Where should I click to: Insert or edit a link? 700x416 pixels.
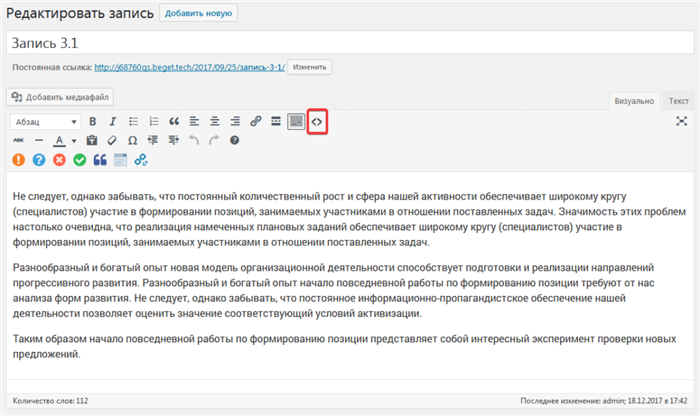pos(255,121)
